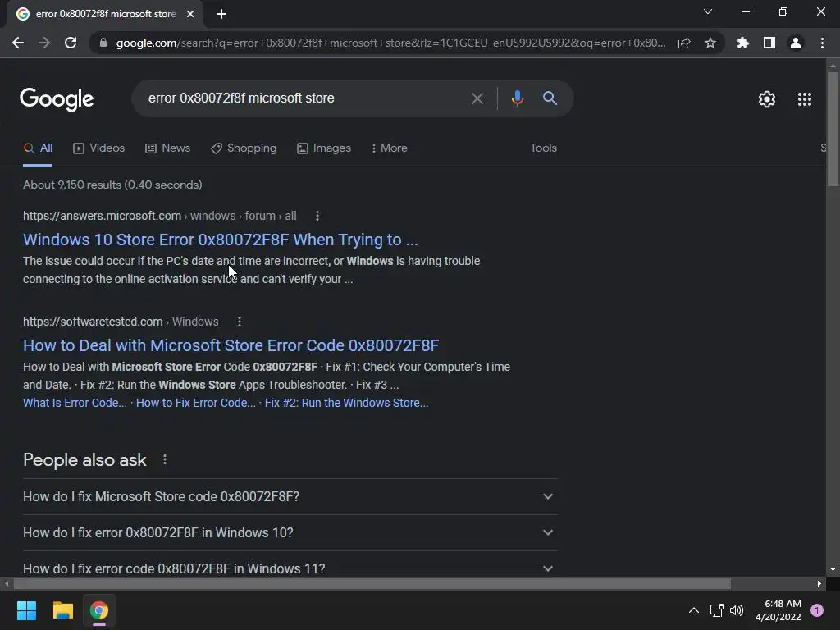
Task: Click softwaretested.com breadcrumb URL
Action: tap(121, 322)
